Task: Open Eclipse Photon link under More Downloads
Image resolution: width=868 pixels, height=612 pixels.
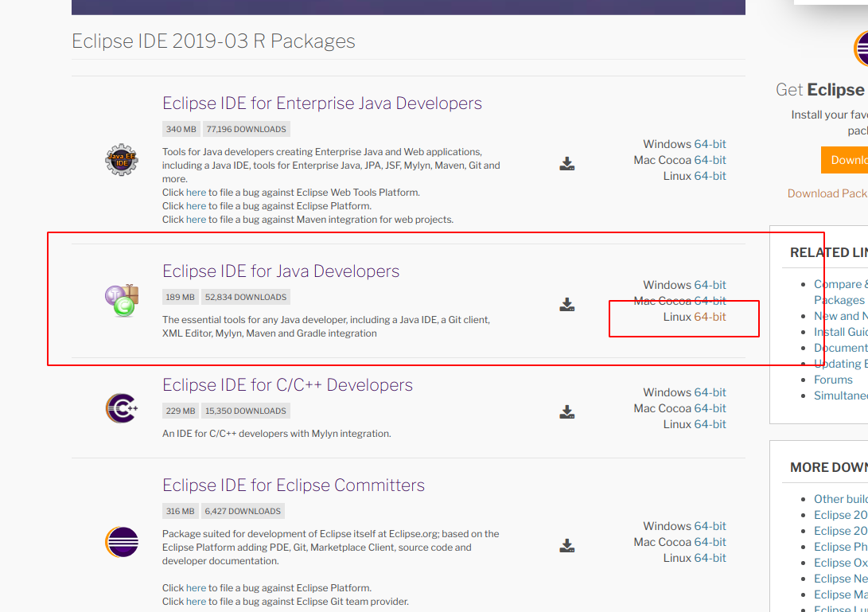Action: click(x=841, y=547)
